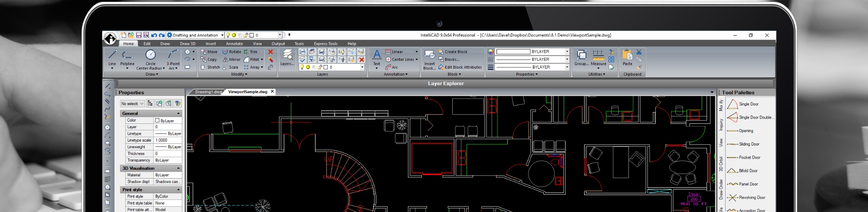Click the Center Lines button
The height and width of the screenshot is (212, 868).
(399, 60)
